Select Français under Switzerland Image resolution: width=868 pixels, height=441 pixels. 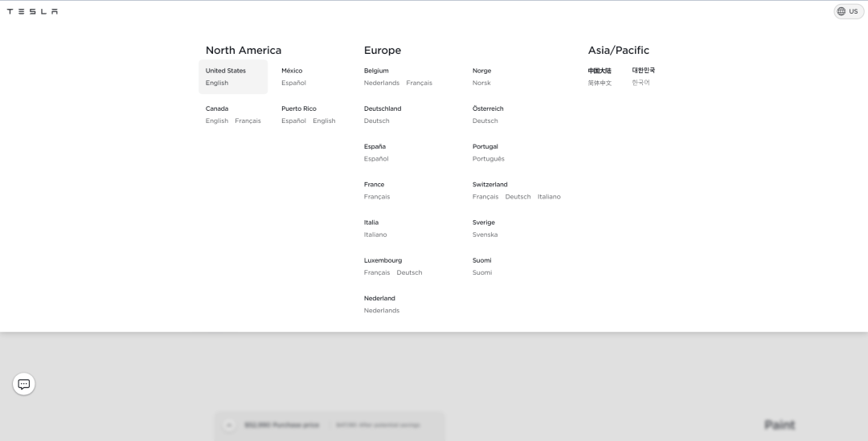(485, 197)
